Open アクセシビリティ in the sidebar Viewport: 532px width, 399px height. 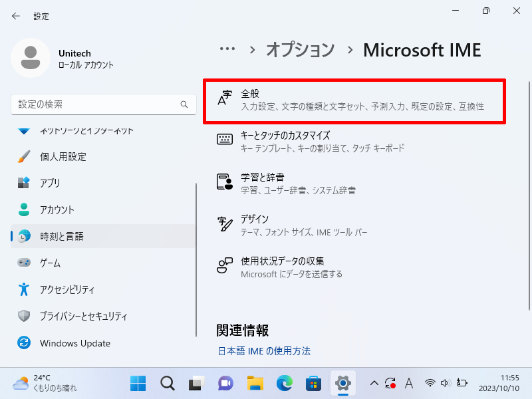(103, 289)
